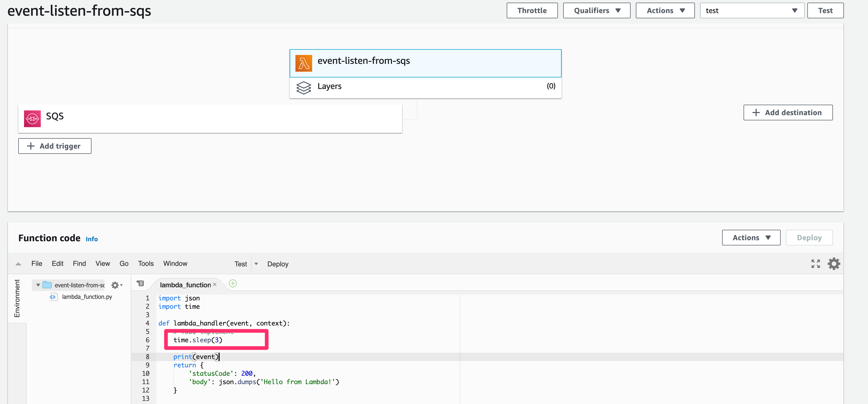Open the View menu
The width and height of the screenshot is (868, 404).
[x=102, y=263]
